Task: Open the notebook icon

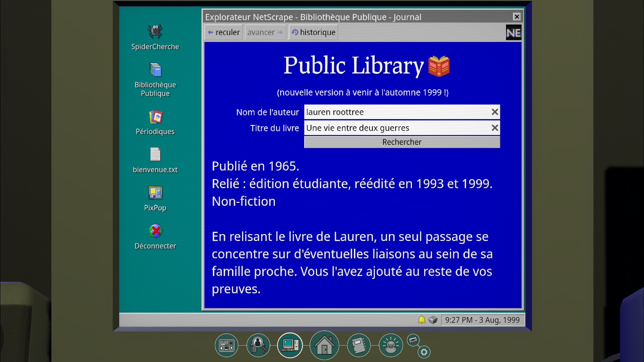Action: click(359, 345)
